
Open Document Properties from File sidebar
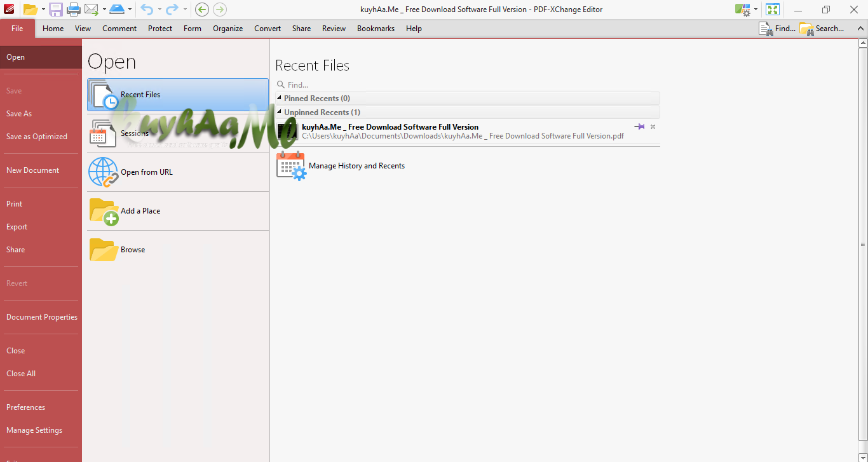click(x=41, y=317)
